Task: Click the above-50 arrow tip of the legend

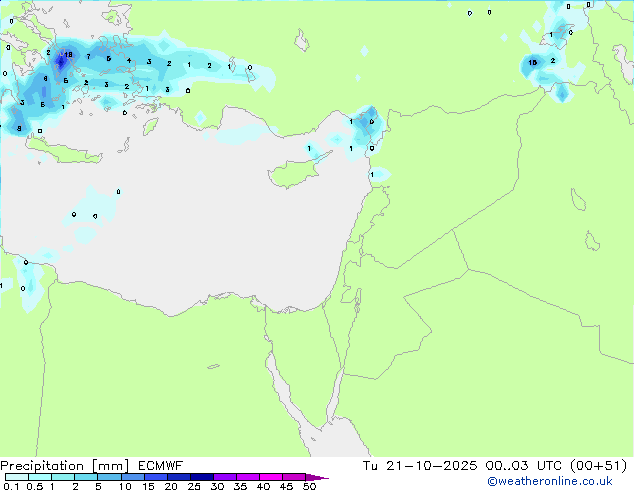Action: (317, 477)
